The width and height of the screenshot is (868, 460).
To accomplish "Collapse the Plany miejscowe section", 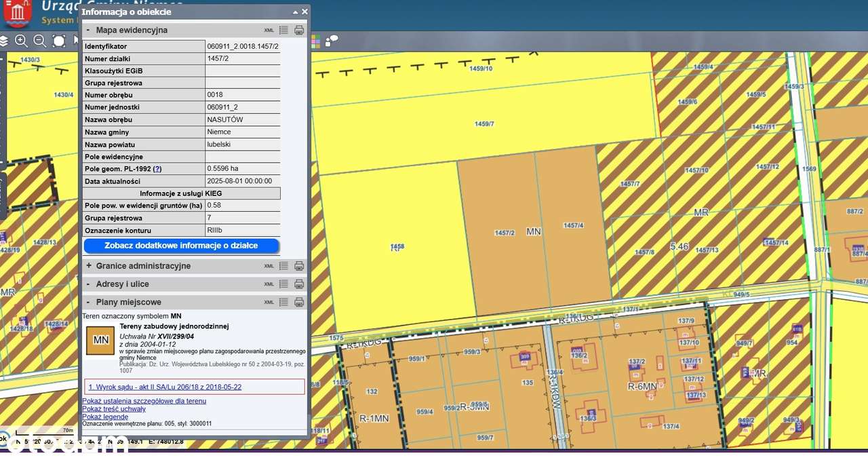I will pyautogui.click(x=88, y=303).
